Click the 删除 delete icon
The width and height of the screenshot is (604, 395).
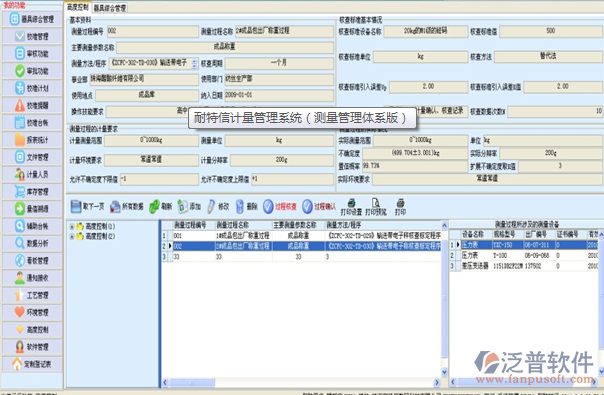[240, 207]
